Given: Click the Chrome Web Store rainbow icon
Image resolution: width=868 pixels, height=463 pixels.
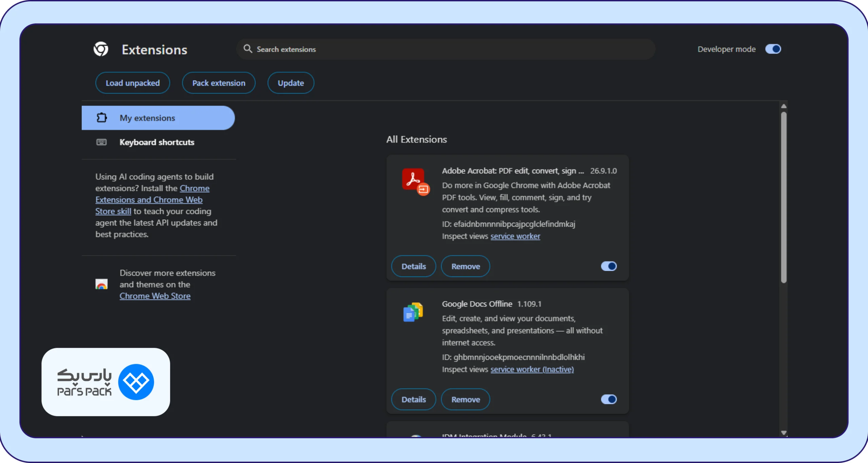Looking at the screenshot, I should tap(101, 284).
